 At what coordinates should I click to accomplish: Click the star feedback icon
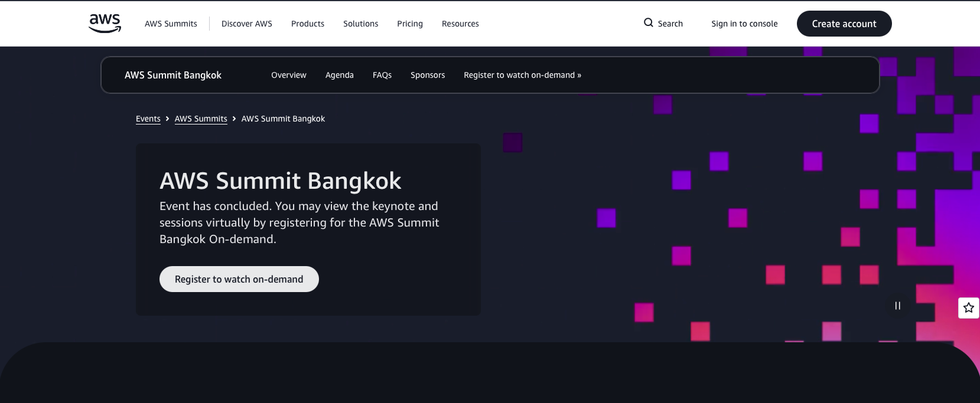[969, 307]
